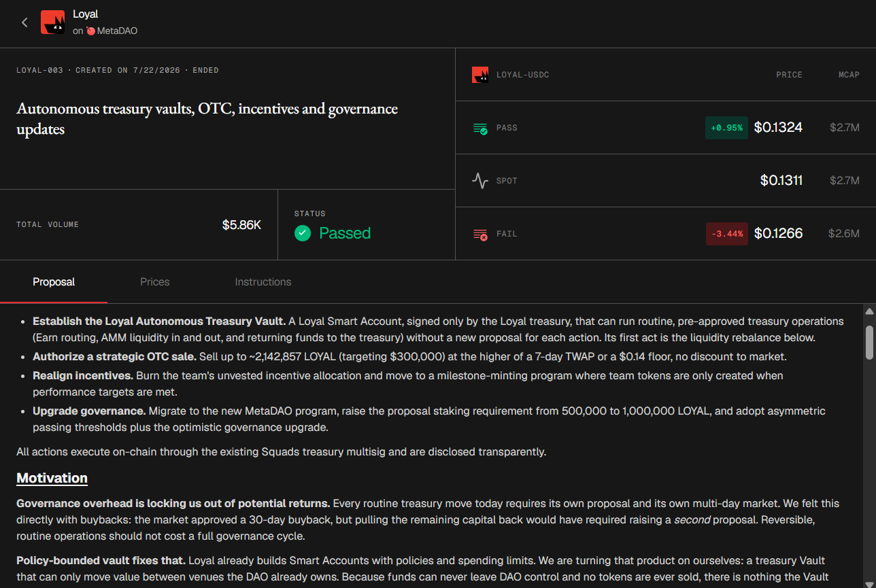Click the PASS market label
This screenshot has width=876, height=588.
[x=507, y=128]
